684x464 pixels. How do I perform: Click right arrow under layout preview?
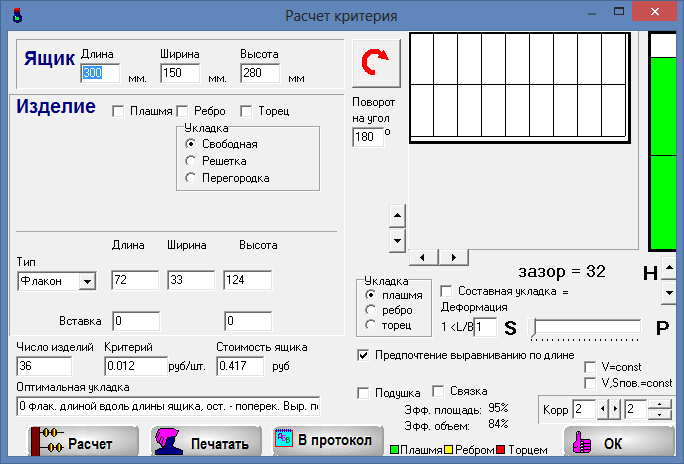pos(454,257)
